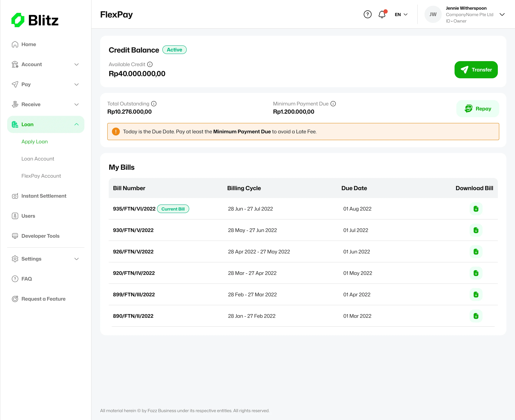
Task: Click the Instant Settlement icon
Action: point(15,196)
